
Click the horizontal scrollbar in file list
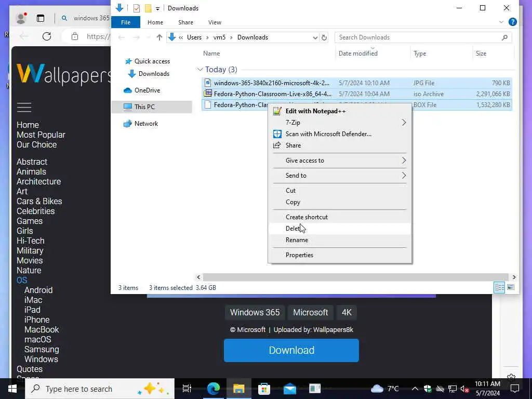pos(355,277)
